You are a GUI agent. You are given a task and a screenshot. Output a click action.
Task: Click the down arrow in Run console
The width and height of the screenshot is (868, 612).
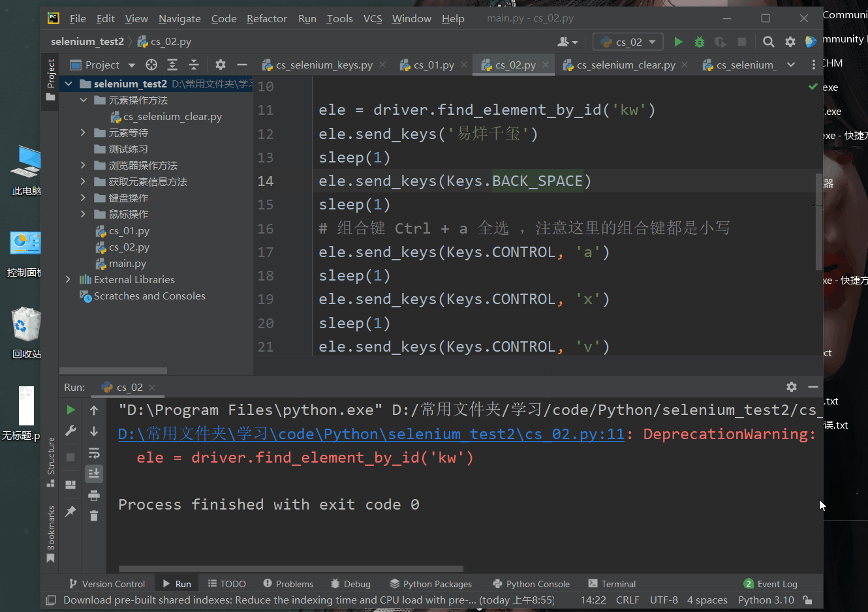94,431
